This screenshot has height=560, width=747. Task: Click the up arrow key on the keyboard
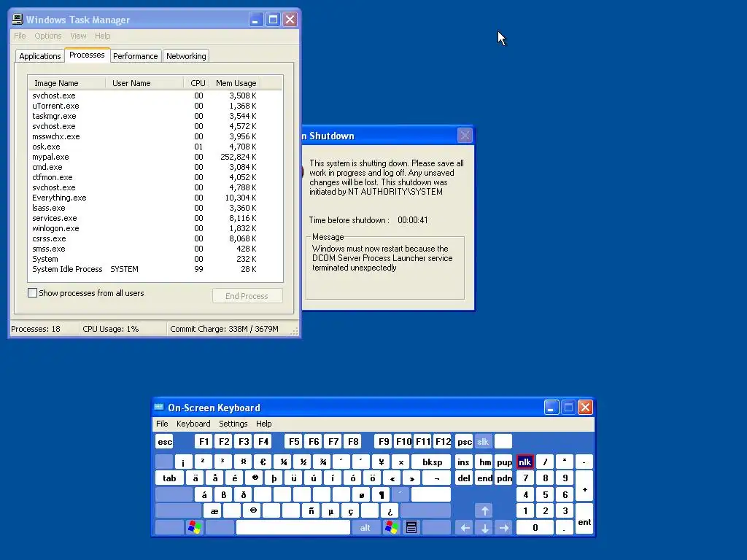484,511
